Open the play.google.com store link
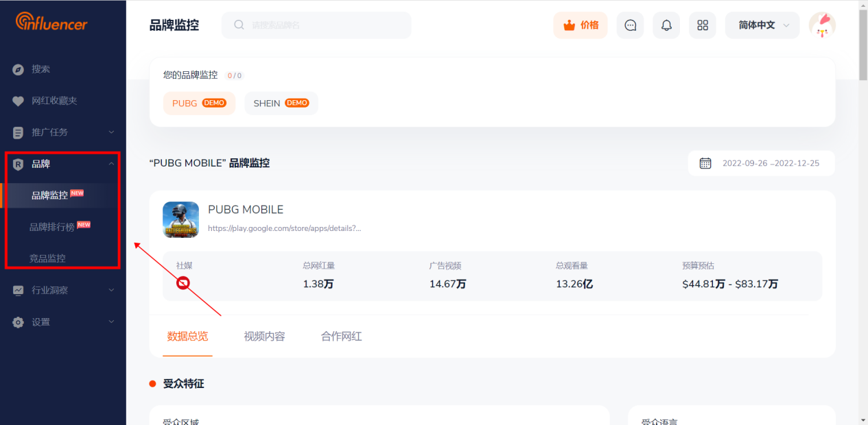 coord(285,228)
